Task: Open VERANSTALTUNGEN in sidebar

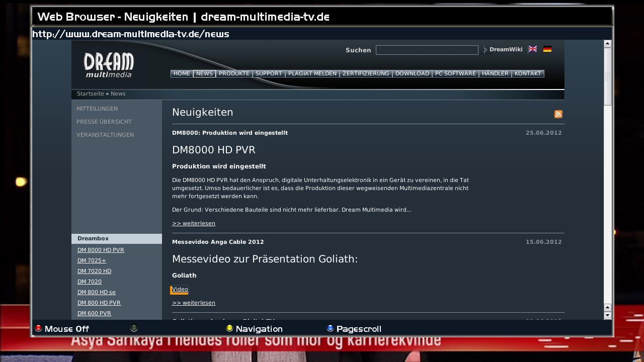Action: [105, 135]
